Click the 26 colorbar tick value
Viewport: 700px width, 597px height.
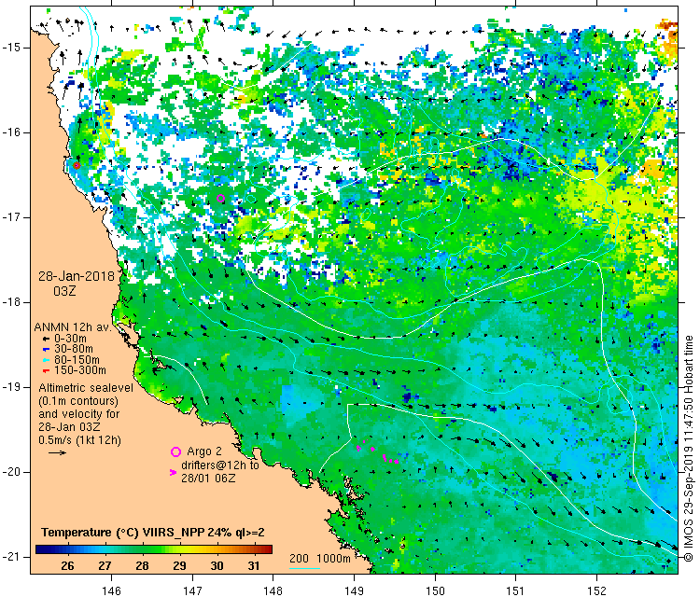coord(67,566)
